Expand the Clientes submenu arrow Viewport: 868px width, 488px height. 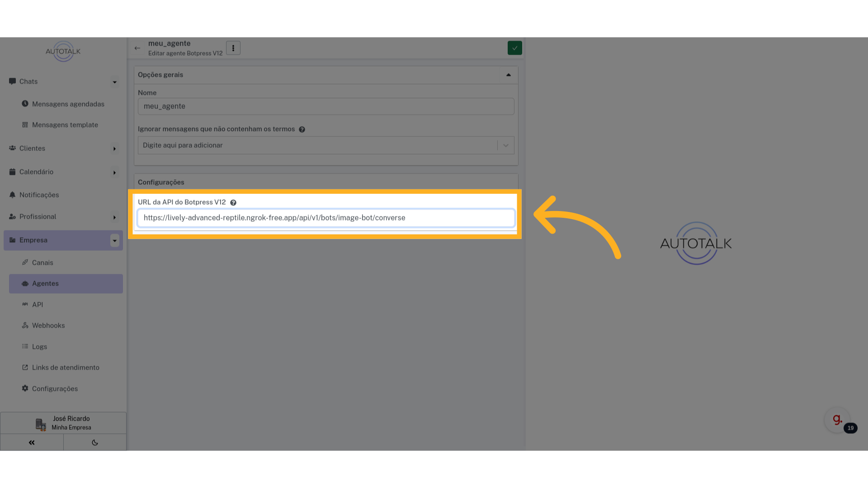click(x=114, y=149)
